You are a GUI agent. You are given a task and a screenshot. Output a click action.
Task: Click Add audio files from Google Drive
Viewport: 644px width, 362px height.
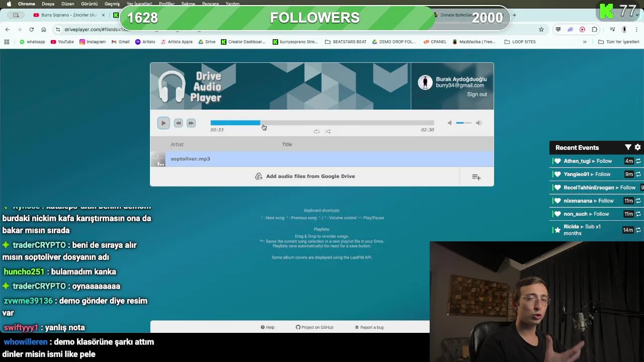pos(305,176)
